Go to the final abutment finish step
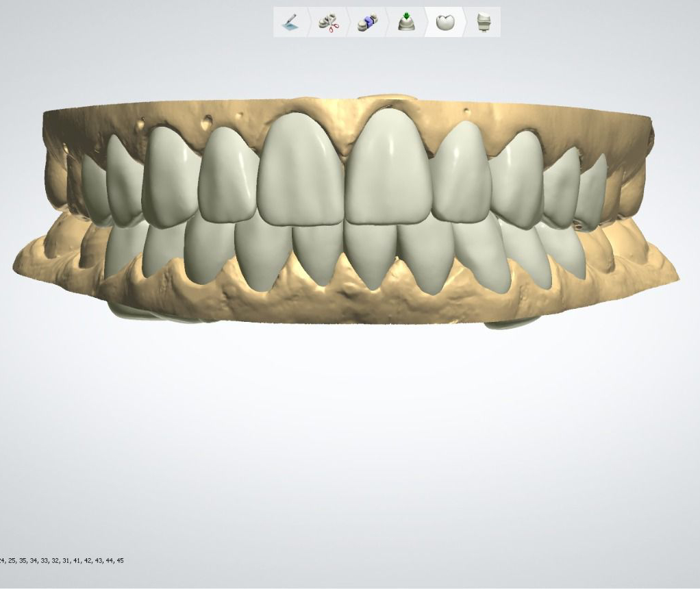 point(484,23)
